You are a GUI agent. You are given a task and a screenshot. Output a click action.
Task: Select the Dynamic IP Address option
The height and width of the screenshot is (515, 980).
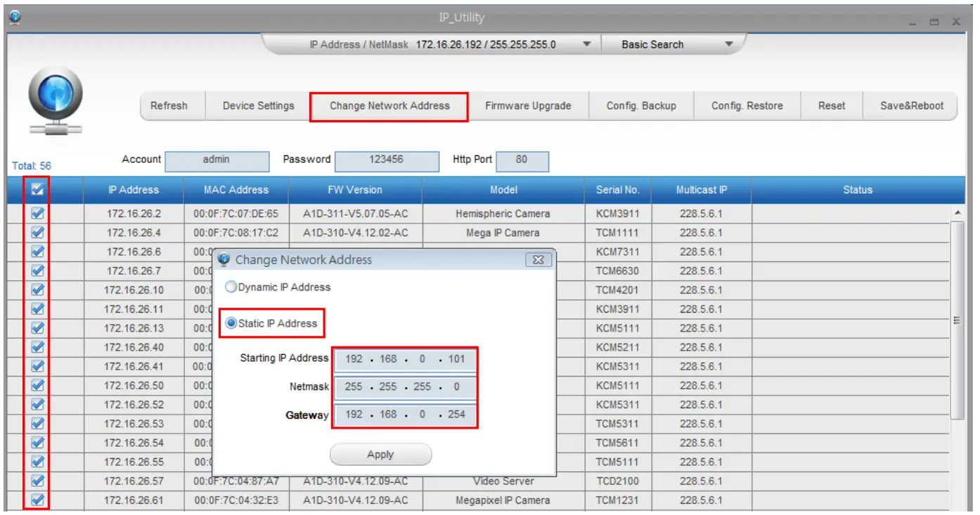(230, 287)
